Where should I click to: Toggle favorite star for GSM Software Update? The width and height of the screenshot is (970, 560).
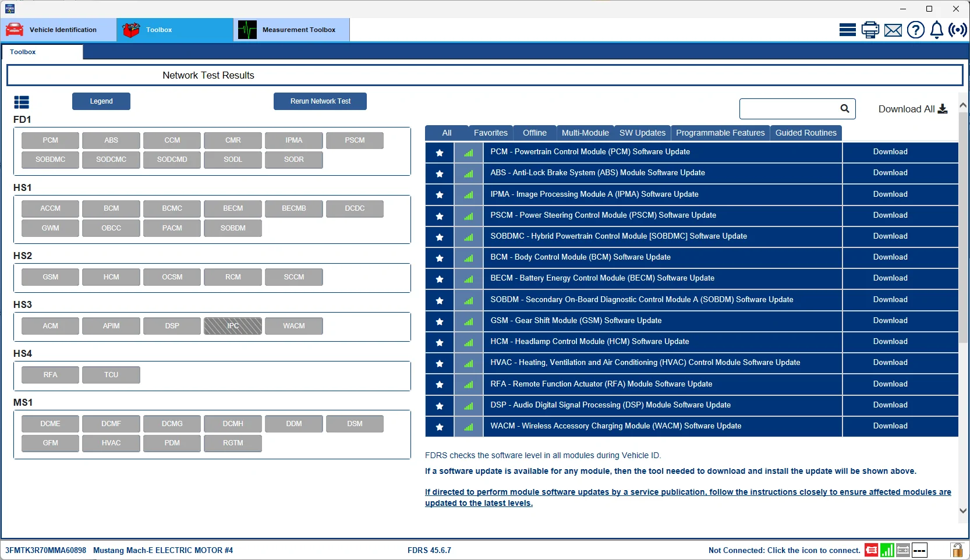coord(440,321)
